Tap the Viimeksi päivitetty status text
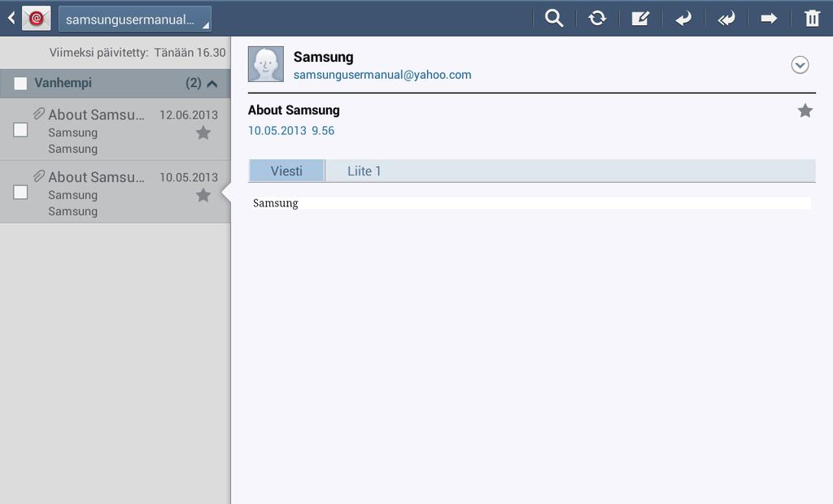Screen dimensions: 833x504 coord(137,53)
